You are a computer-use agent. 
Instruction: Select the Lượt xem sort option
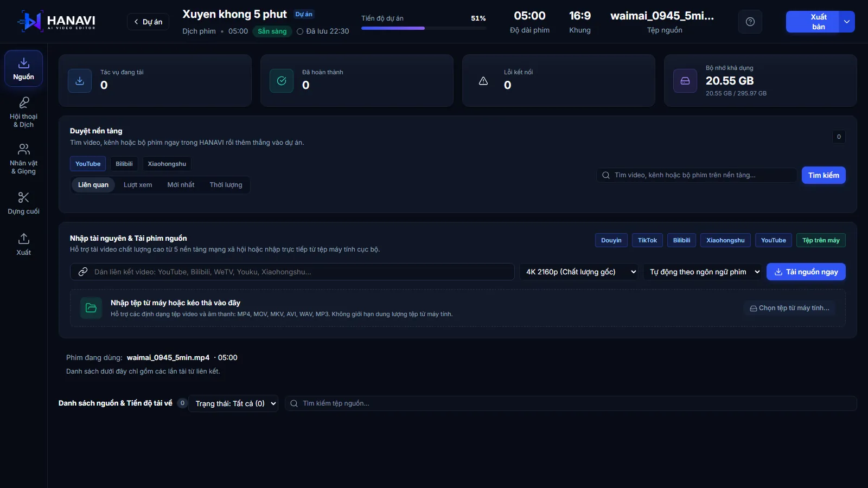pyautogui.click(x=138, y=185)
